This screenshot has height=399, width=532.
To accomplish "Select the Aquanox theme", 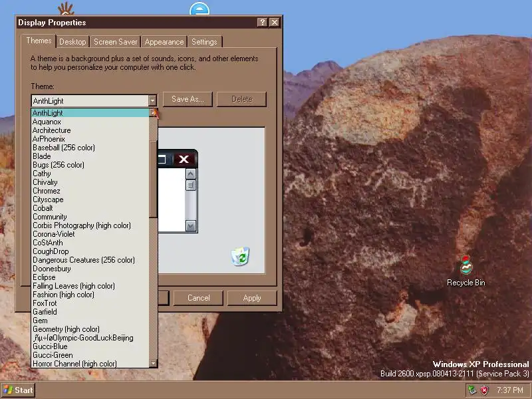I will click(x=90, y=122).
